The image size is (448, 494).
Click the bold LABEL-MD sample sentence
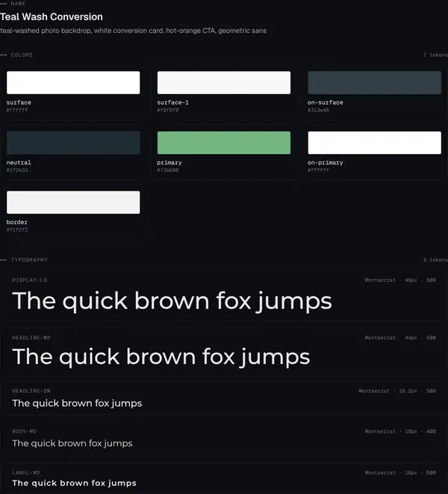point(75,483)
